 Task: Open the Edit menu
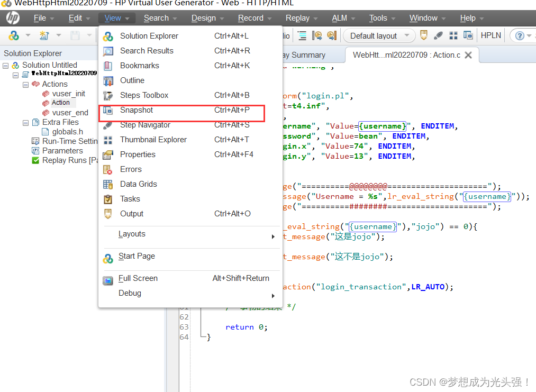[79, 18]
